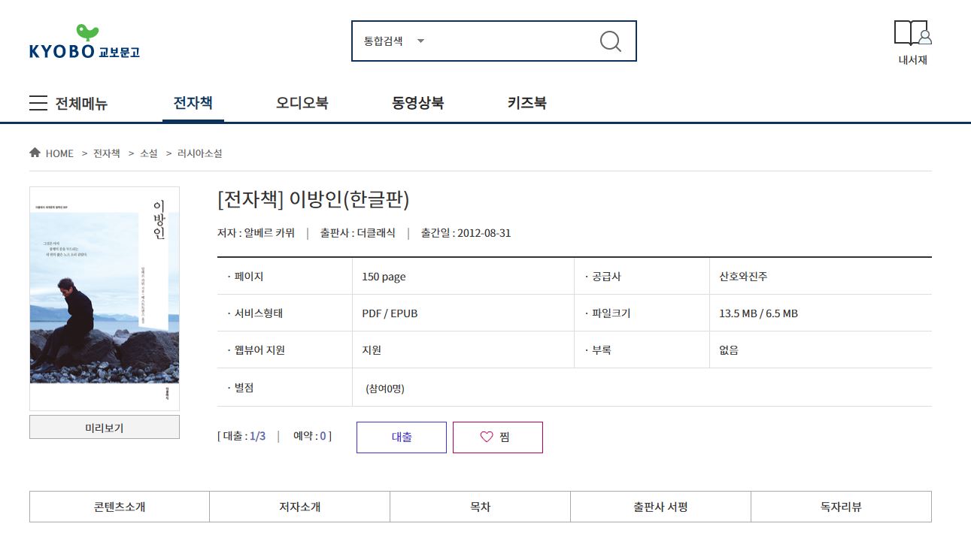Select the 전자책 navigation tab
Screen dimensions: 971x560
click(193, 103)
